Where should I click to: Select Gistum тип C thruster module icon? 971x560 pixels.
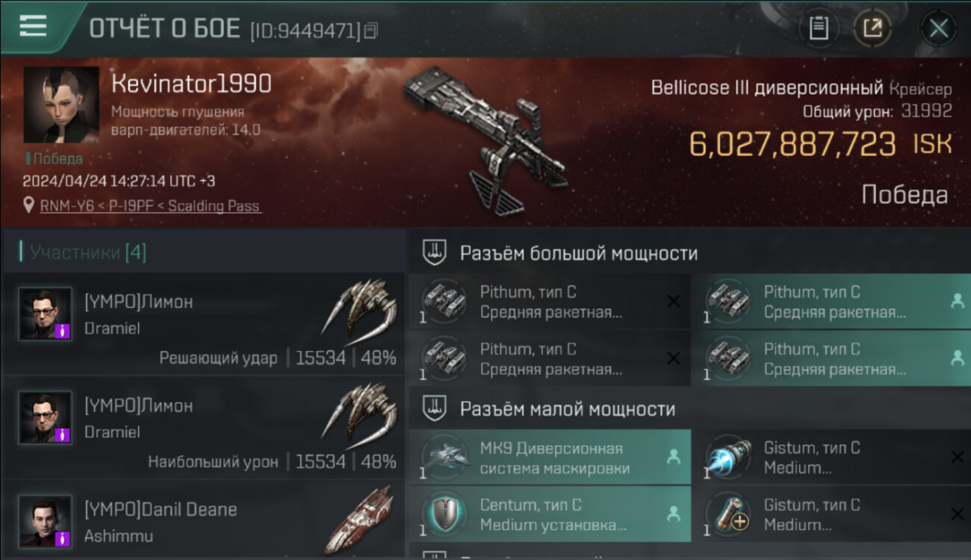pos(727,457)
